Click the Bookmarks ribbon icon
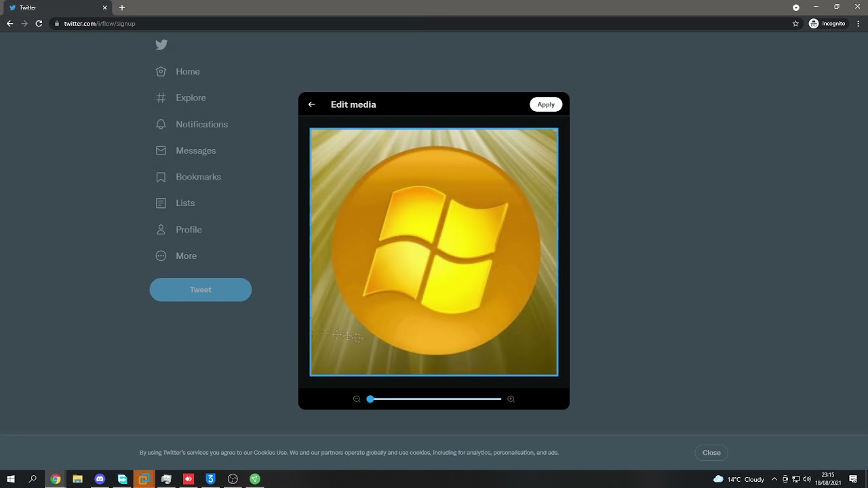 [161, 177]
